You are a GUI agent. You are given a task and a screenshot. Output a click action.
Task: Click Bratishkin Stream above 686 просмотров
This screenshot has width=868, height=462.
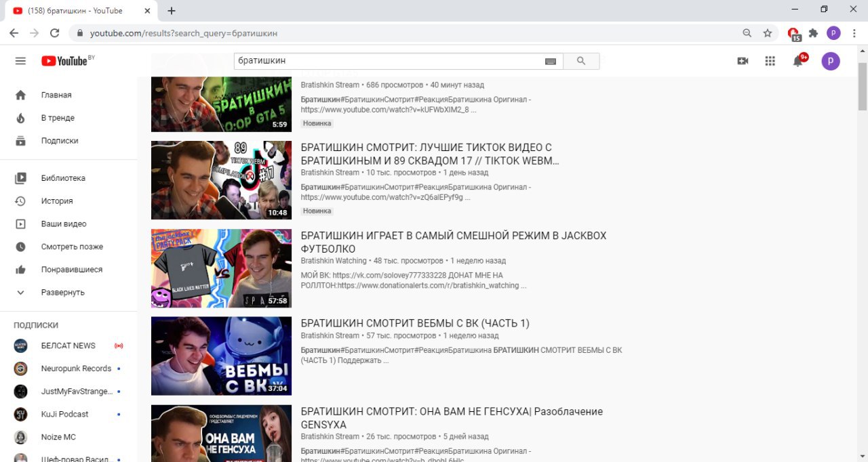pos(330,85)
